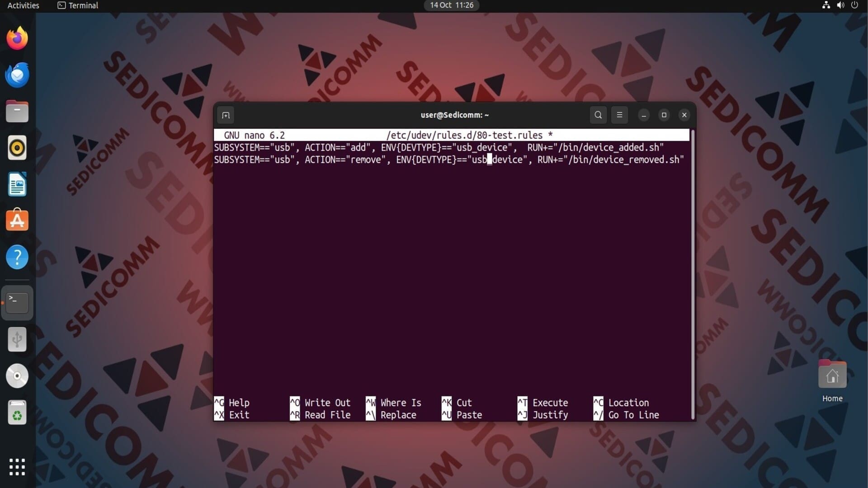Launch Rhythmbox music player
This screenshot has height=488, width=868.
pyautogui.click(x=17, y=148)
